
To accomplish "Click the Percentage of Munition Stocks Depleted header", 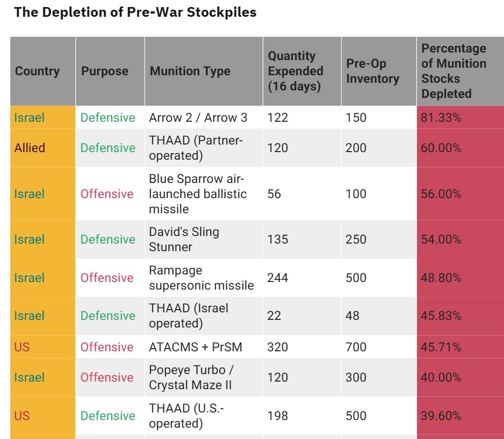I will [454, 71].
